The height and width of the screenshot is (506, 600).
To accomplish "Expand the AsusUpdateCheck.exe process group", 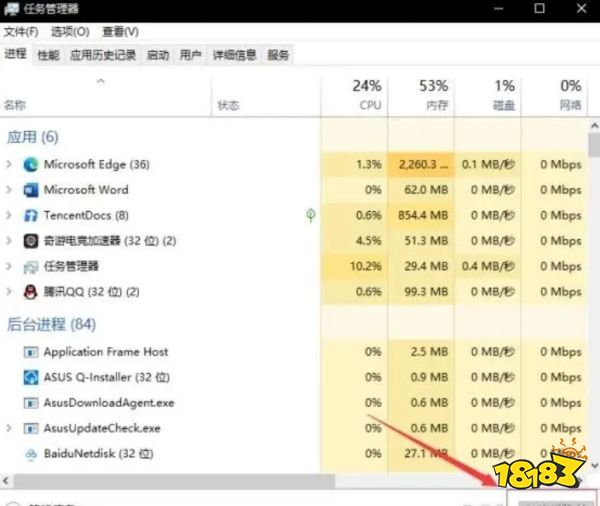I will (x=9, y=428).
